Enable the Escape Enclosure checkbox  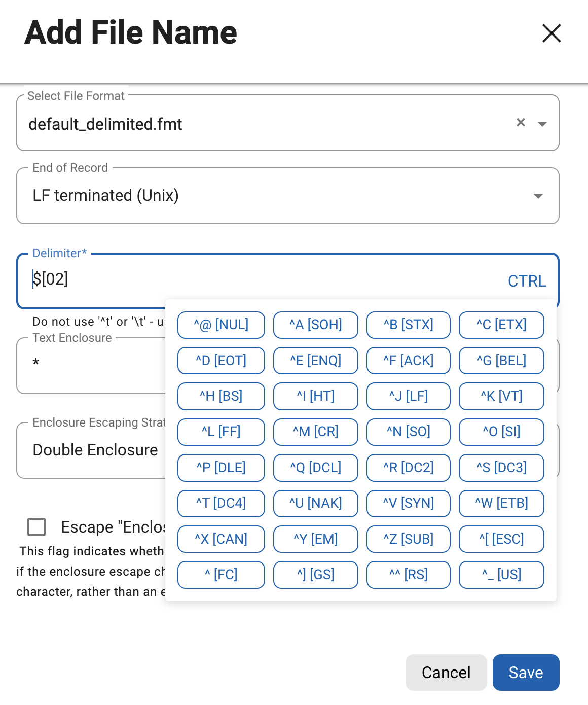tap(36, 527)
